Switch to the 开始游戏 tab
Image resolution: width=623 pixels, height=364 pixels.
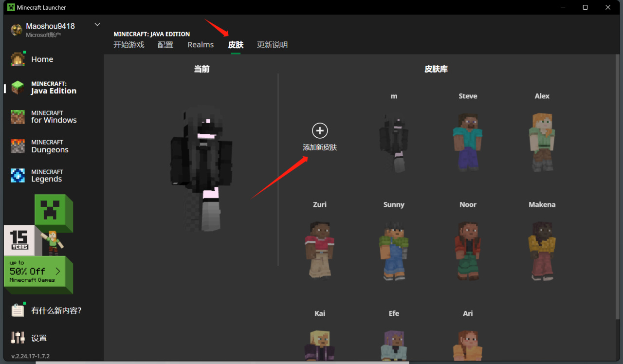pyautogui.click(x=129, y=45)
